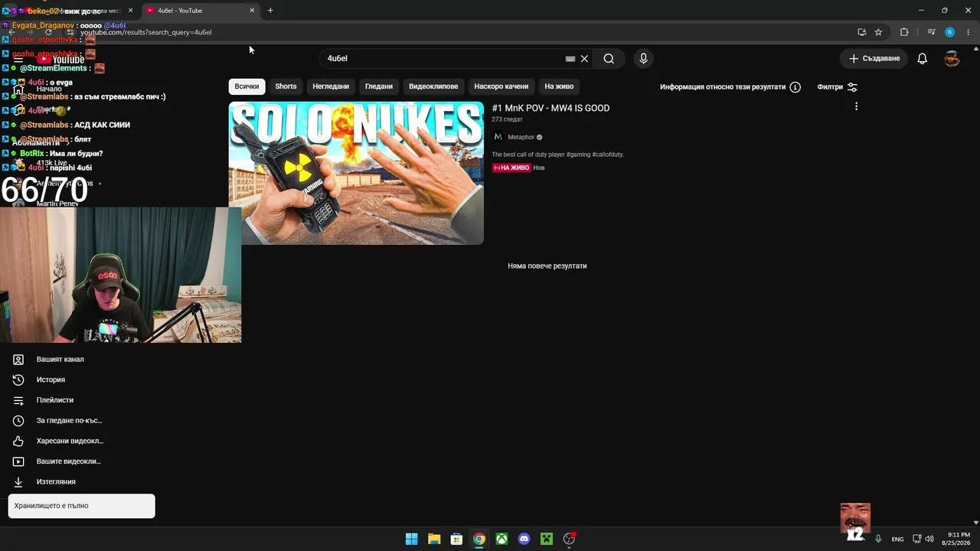Click the ENG language indicator
Viewport: 980px width, 551px height.
click(898, 540)
